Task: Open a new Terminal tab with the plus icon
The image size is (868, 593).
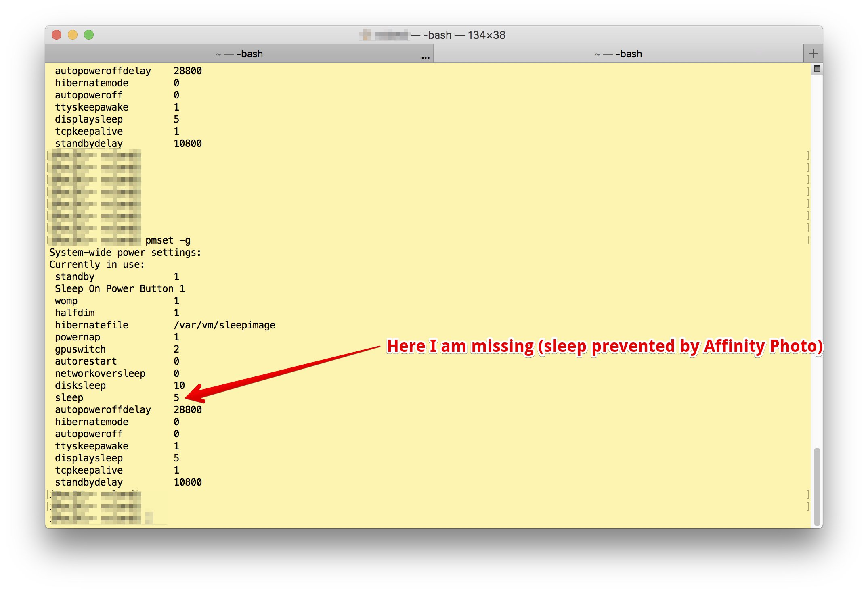Action: (x=813, y=53)
